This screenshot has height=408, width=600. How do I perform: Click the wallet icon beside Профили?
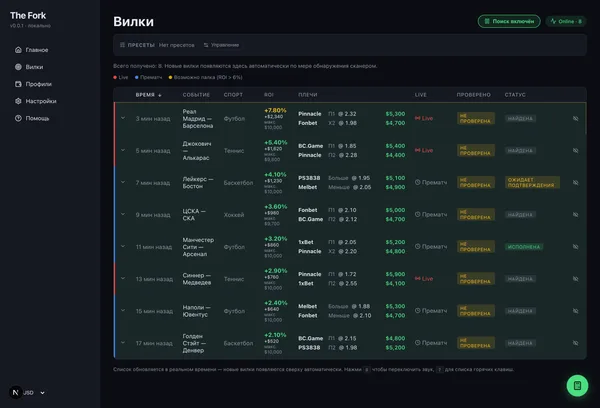[x=18, y=84]
